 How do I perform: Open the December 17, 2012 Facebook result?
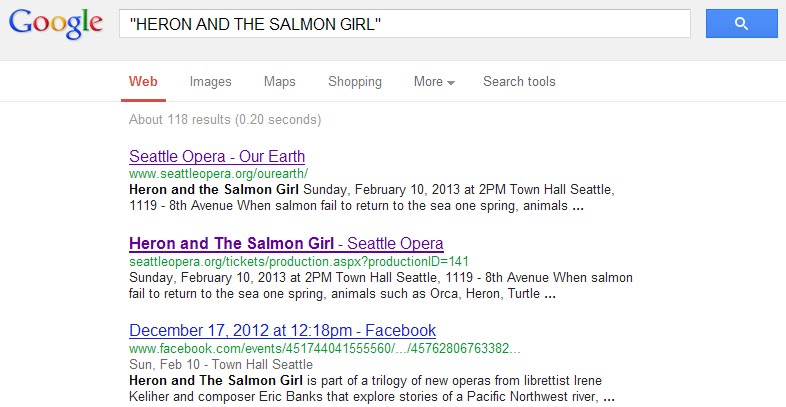click(282, 331)
